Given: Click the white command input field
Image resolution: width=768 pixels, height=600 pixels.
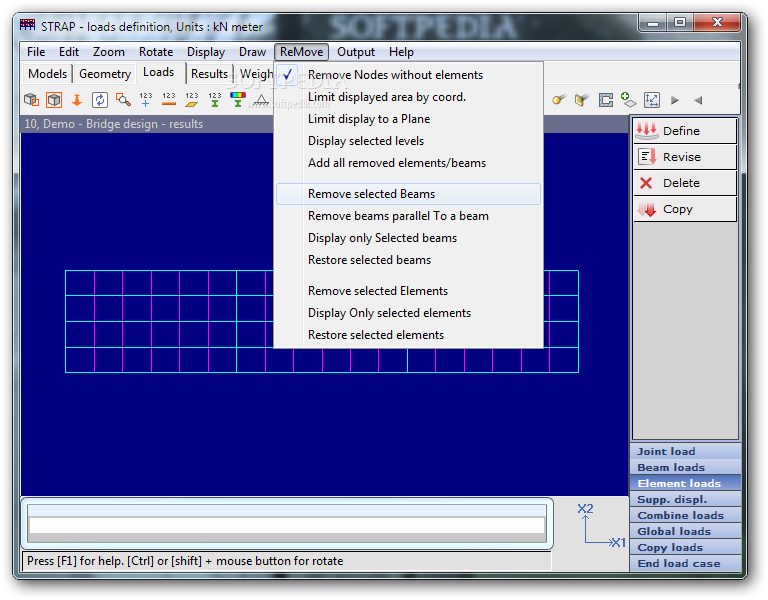Looking at the screenshot, I should coord(287,525).
